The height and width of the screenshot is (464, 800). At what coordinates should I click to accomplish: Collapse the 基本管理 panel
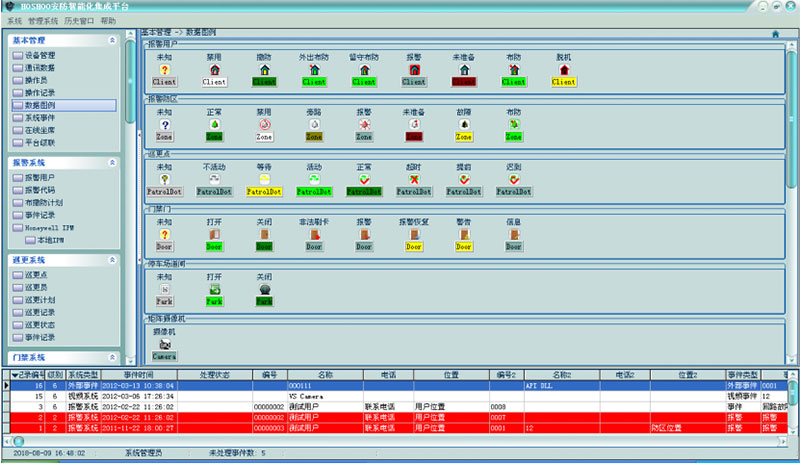coord(112,39)
